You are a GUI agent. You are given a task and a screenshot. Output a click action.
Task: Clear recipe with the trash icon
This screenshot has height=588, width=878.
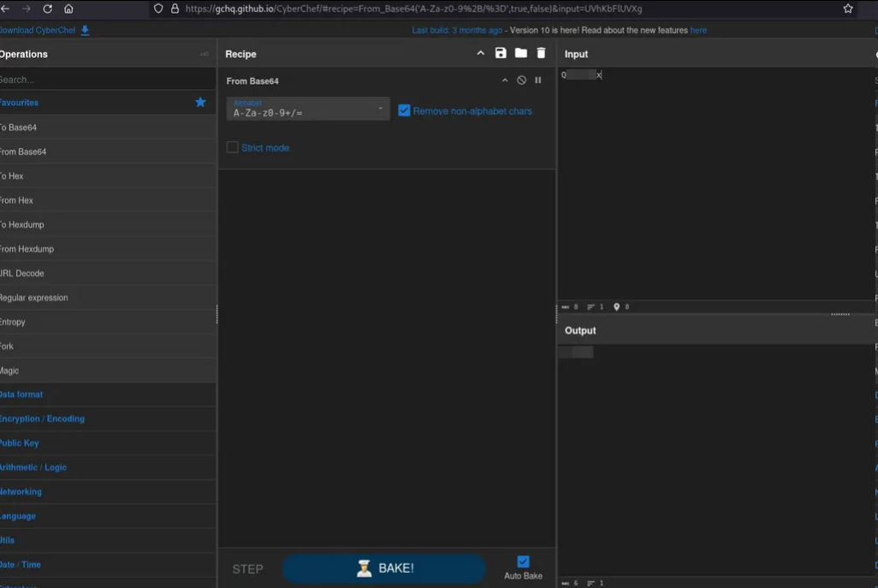click(x=541, y=53)
